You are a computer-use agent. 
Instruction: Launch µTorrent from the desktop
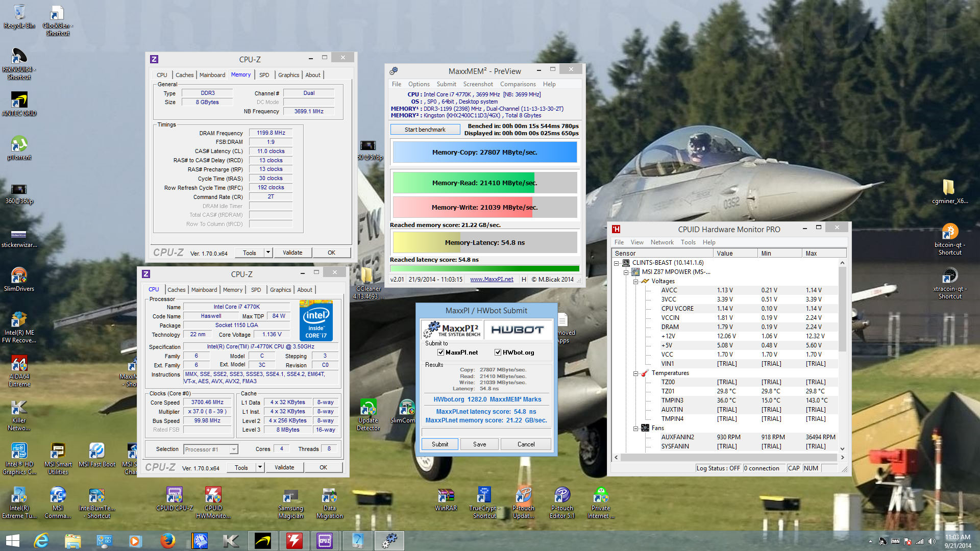(19, 148)
